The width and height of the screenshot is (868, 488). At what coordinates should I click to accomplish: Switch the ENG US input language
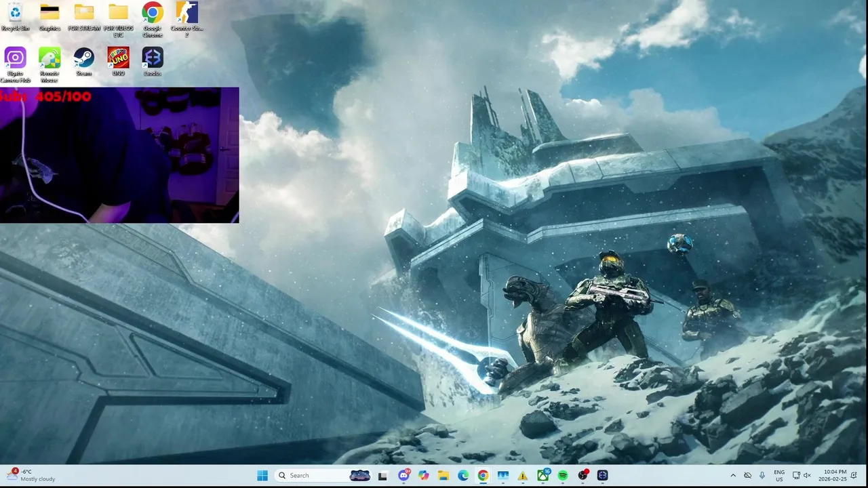click(779, 475)
